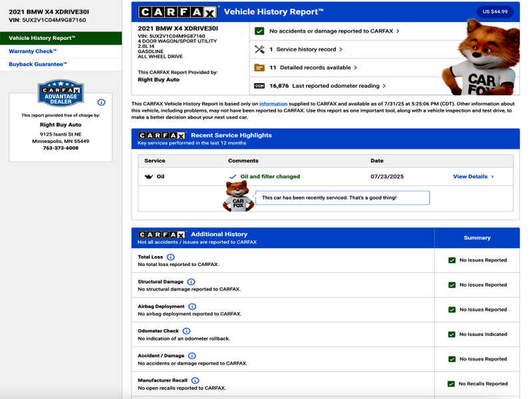
Task: Click the VIN text in the sidebar
Action: pos(47,20)
